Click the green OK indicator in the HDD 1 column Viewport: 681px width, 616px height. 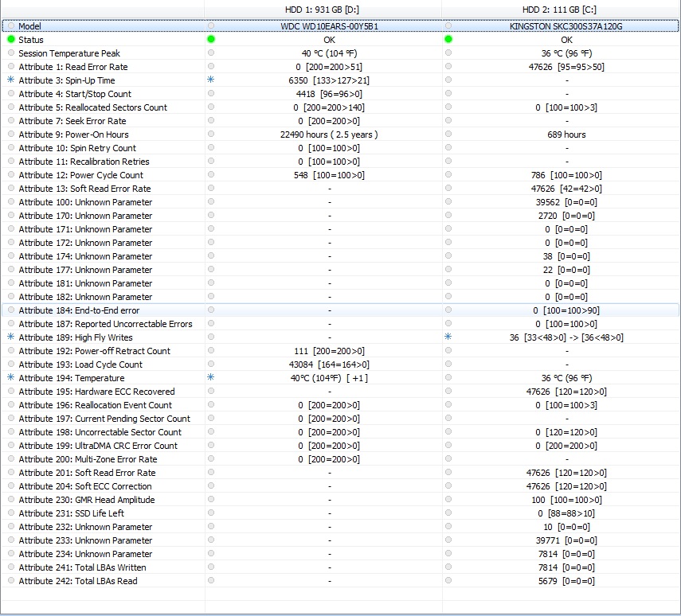click(x=211, y=39)
